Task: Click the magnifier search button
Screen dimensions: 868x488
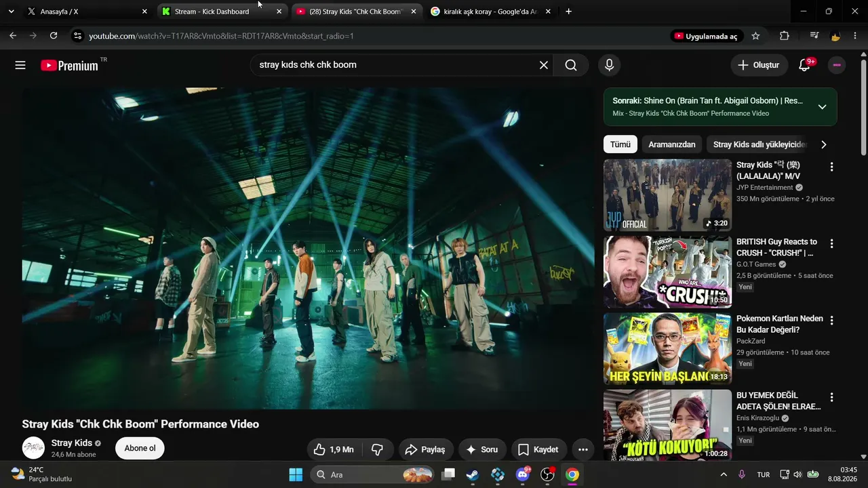Action: pyautogui.click(x=571, y=65)
